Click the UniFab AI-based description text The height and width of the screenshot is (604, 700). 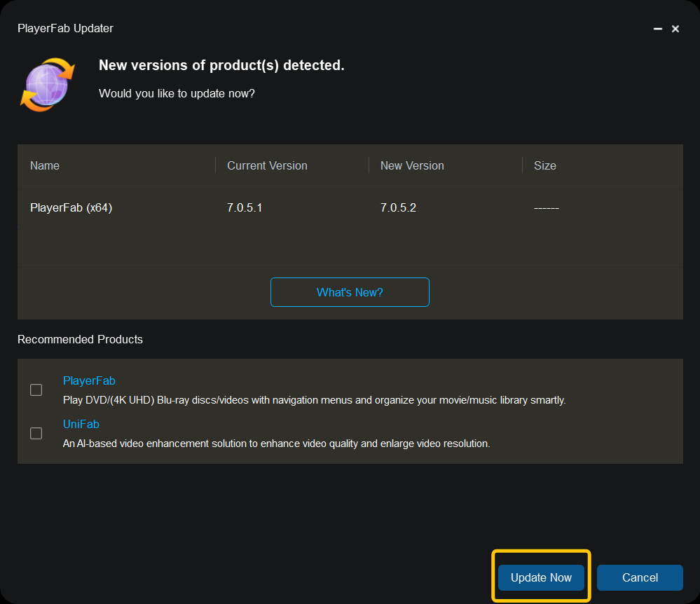[x=276, y=444]
